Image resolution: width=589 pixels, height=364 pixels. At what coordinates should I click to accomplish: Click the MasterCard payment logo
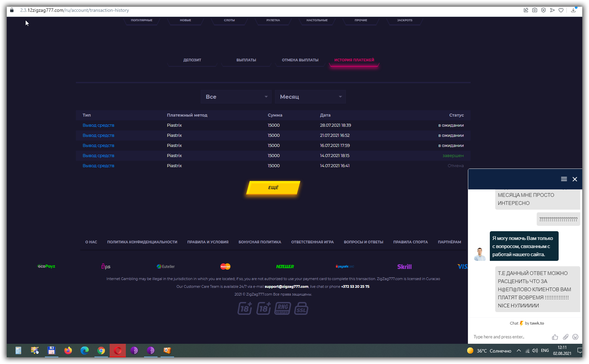pyautogui.click(x=225, y=266)
